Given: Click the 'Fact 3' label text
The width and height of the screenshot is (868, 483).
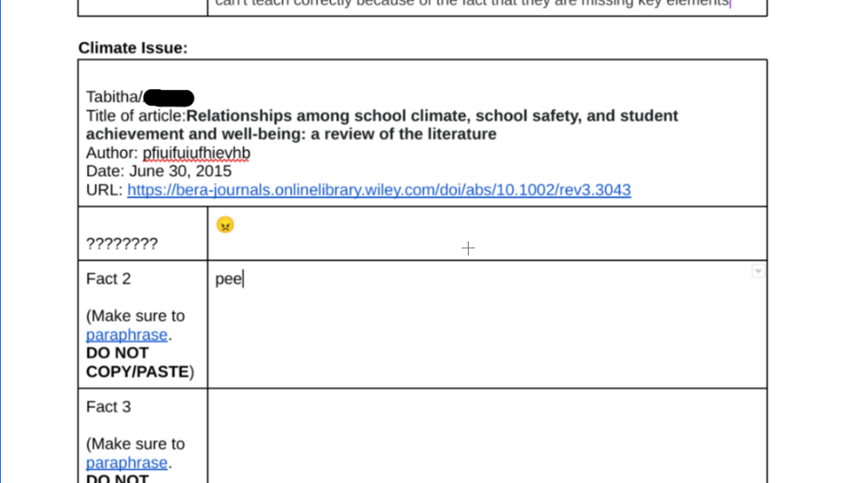Looking at the screenshot, I should click(108, 407).
